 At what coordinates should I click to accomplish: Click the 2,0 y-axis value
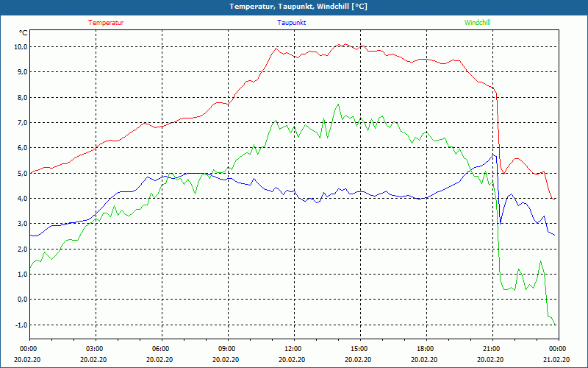click(22, 250)
